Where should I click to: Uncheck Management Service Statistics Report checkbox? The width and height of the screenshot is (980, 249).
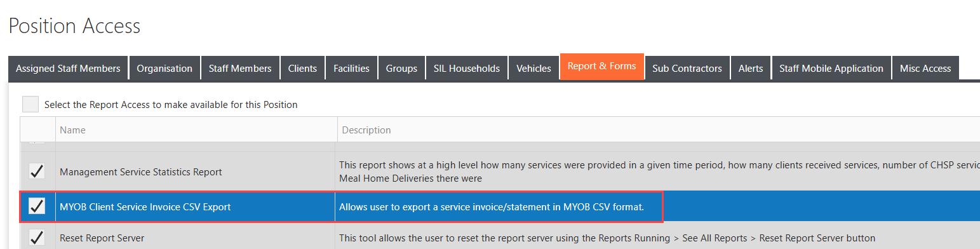coord(37,171)
